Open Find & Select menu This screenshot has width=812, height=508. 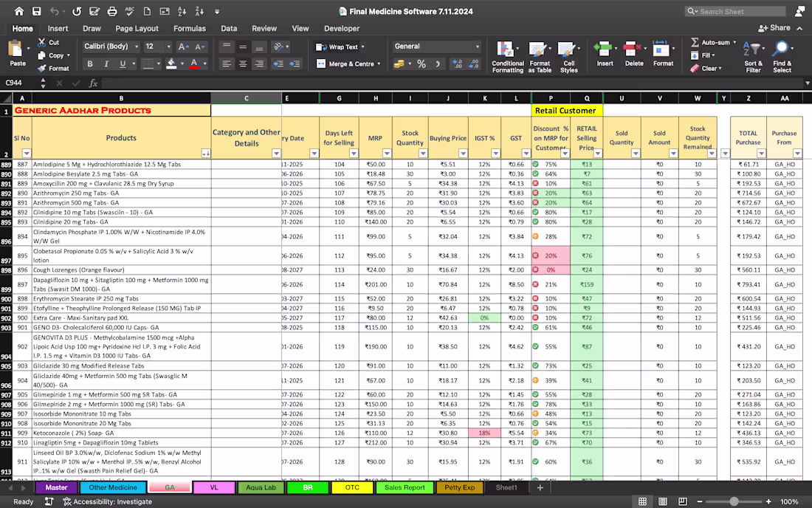782,56
